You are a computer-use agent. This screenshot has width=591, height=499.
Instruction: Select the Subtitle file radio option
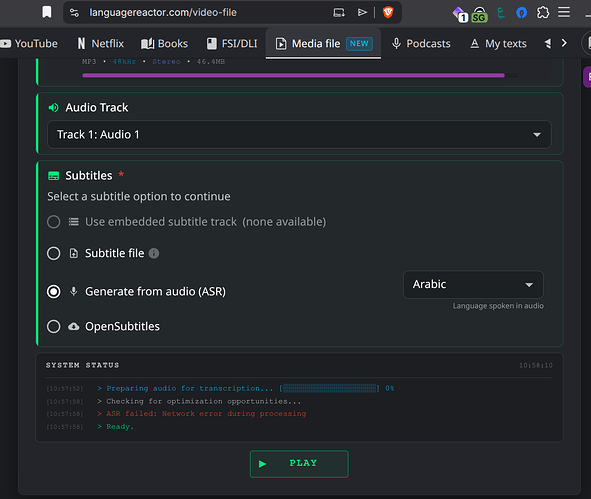54,253
